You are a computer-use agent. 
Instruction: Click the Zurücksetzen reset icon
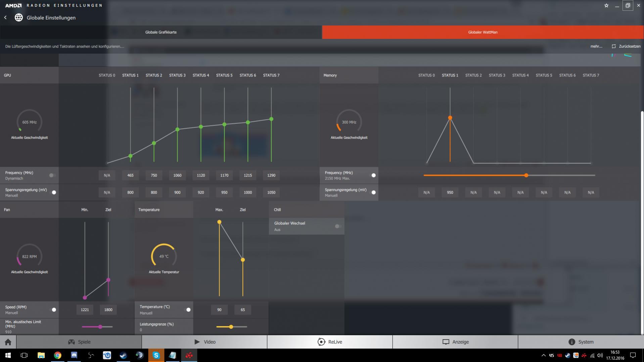pos(614,46)
